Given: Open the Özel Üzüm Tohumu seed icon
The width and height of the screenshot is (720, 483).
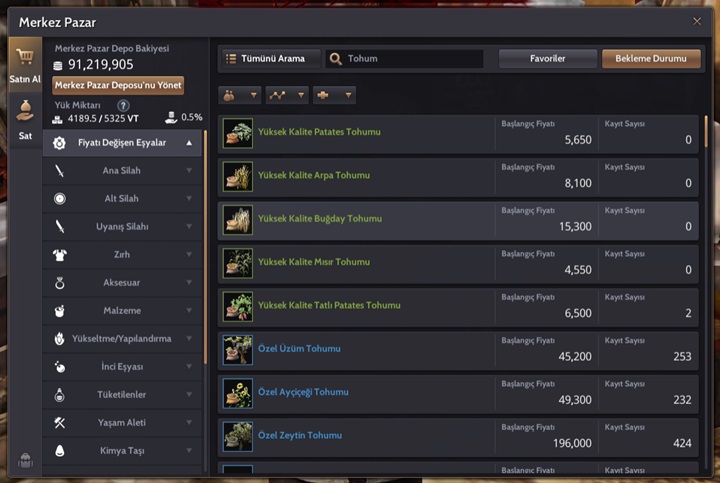Looking at the screenshot, I should 238,350.
